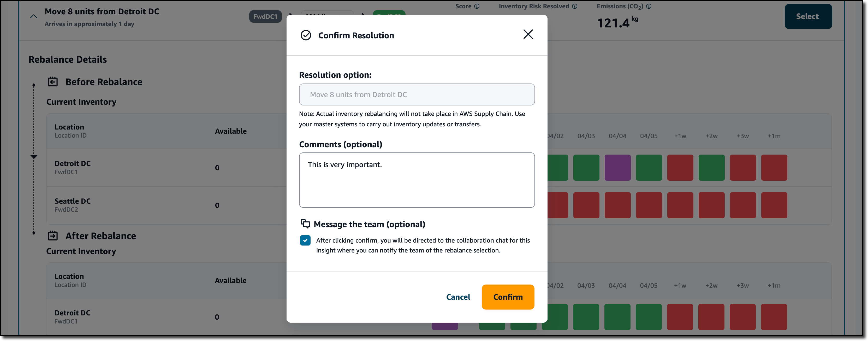The width and height of the screenshot is (868, 341).
Task: Click the red +1m Seattle DC cell
Action: [774, 205]
